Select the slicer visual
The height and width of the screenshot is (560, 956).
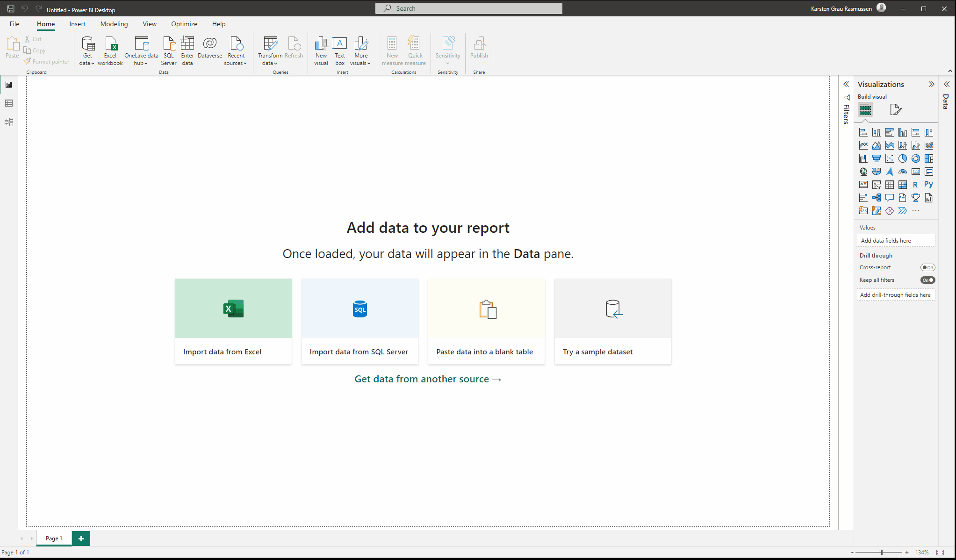[x=877, y=185]
